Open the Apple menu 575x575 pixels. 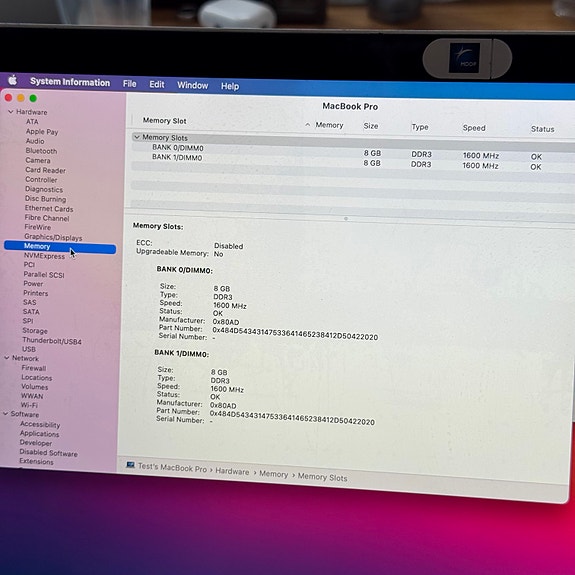pos(13,80)
